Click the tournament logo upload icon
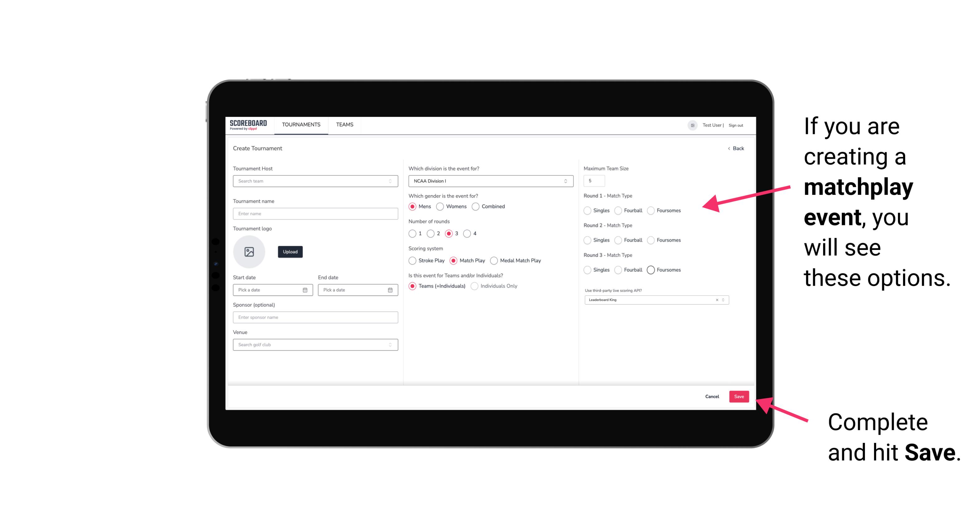 pyautogui.click(x=249, y=252)
